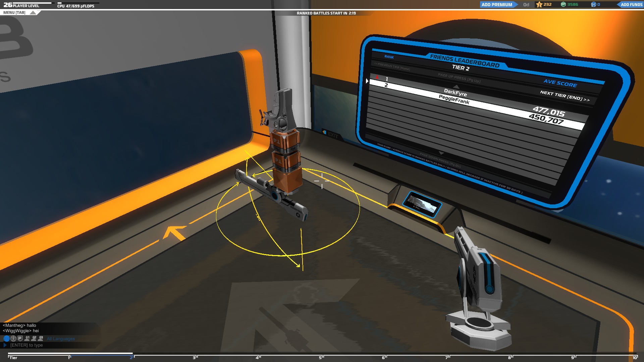Click the blue chat input arrow

[x=5, y=345]
